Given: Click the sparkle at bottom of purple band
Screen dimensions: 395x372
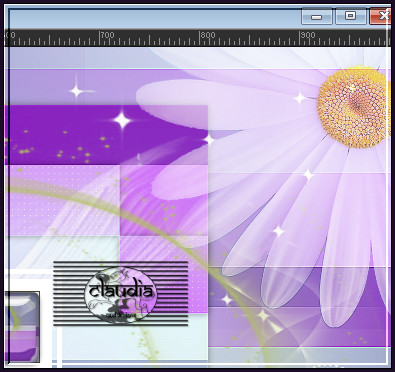Looking at the screenshot, I should click(x=262, y=315).
